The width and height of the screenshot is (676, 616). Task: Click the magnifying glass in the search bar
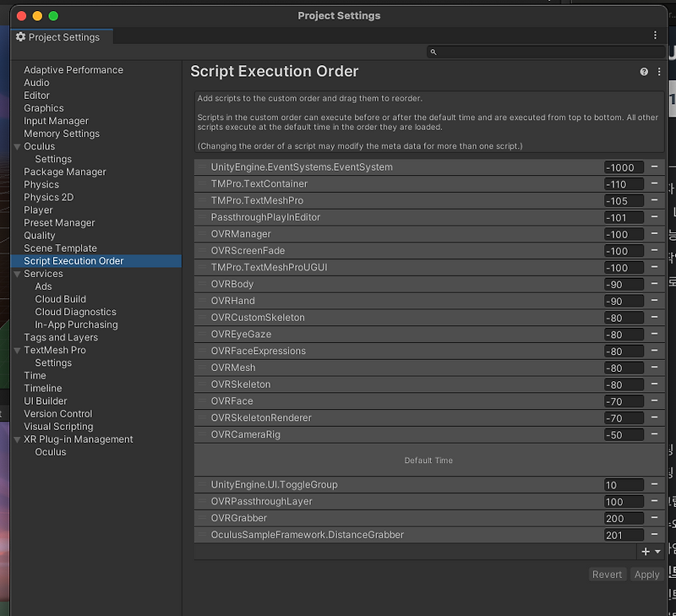pos(433,52)
